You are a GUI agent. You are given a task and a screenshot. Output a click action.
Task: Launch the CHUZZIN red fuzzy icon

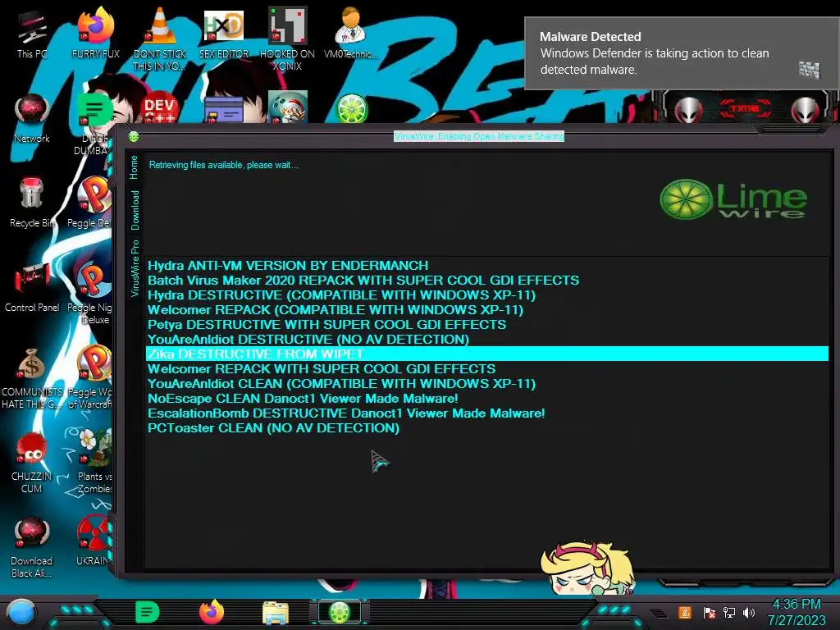32,463
